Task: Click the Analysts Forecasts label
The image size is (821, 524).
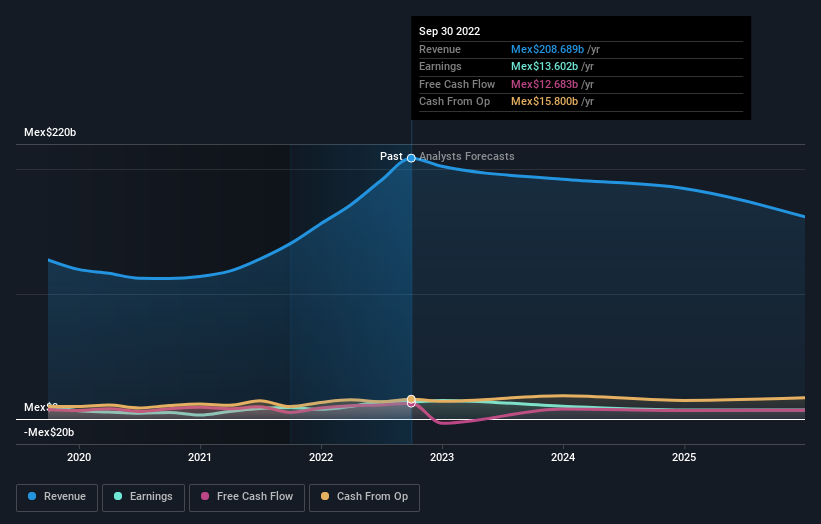Action: click(467, 157)
